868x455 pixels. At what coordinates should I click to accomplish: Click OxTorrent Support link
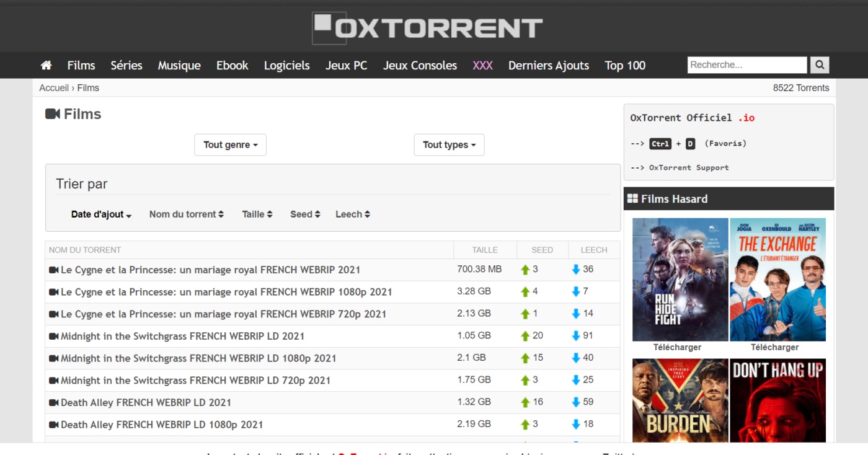click(689, 167)
